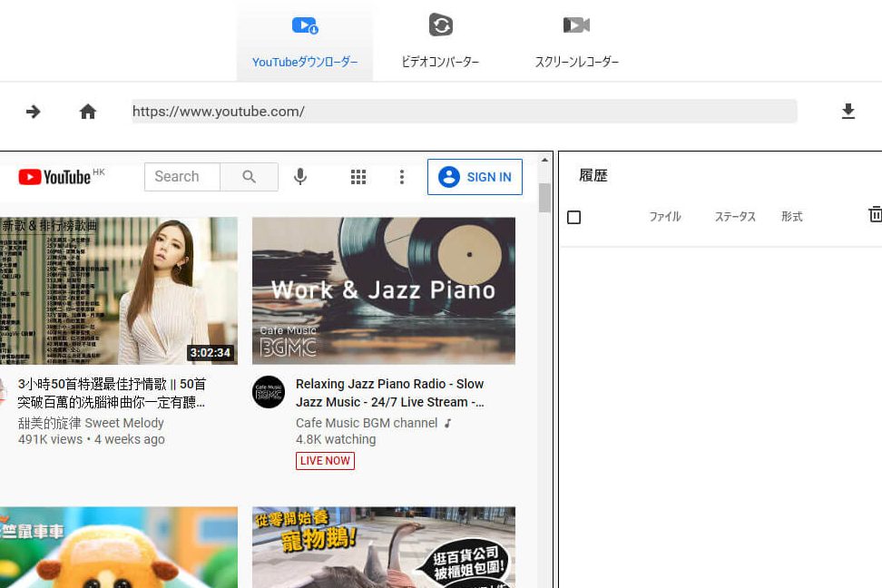Click the browser pane scrollbar thumb
The image size is (882, 588).
click(x=544, y=198)
